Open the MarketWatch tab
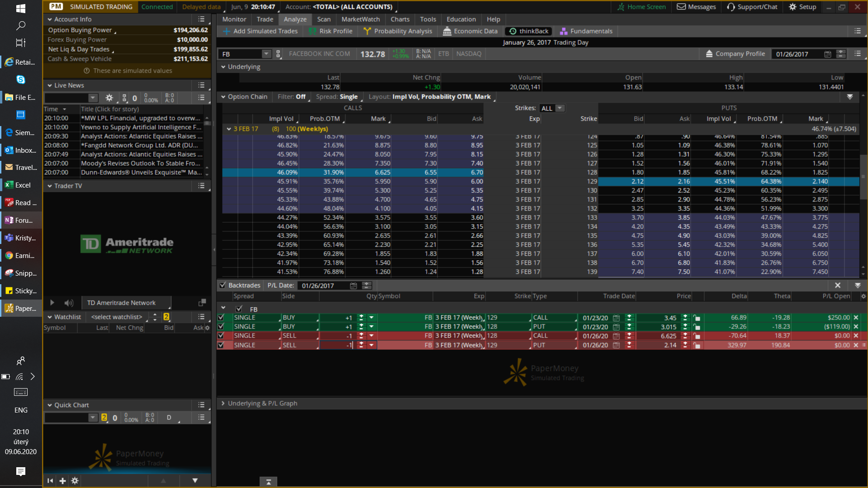The height and width of the screenshot is (488, 868). point(360,19)
